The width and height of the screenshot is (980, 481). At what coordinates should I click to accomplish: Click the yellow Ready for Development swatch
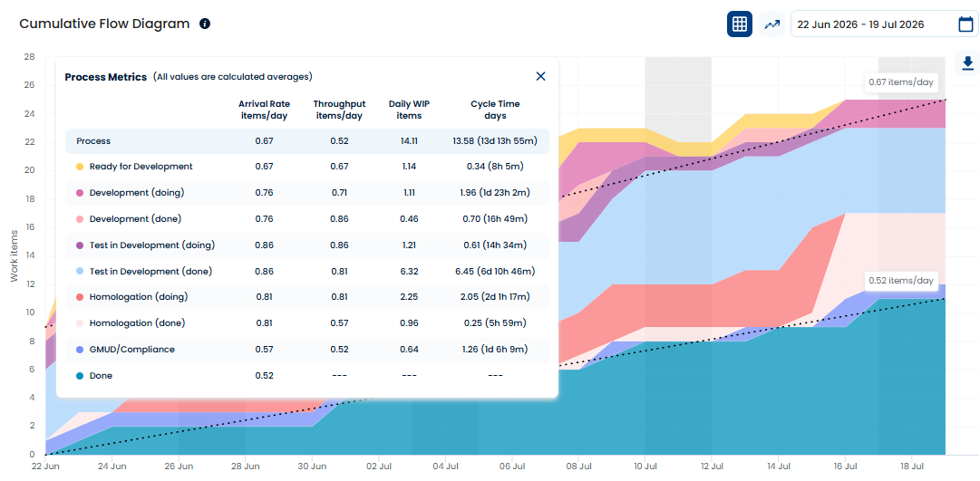click(80, 167)
